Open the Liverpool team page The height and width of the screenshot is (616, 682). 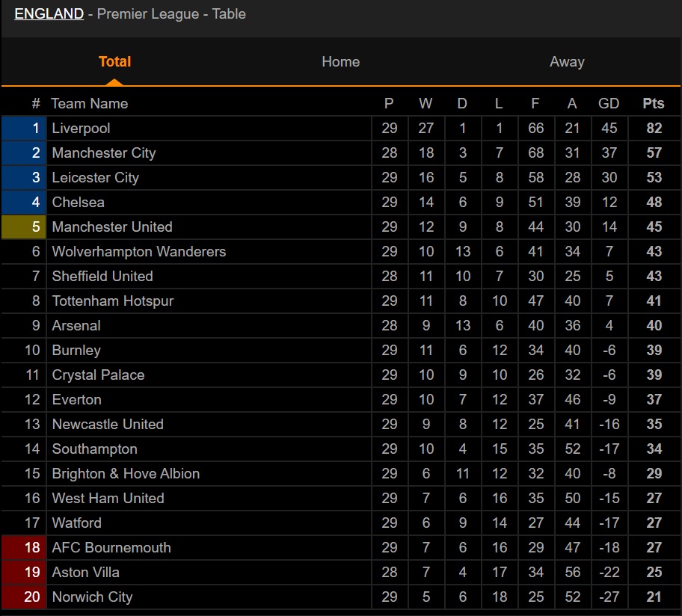[x=81, y=129]
